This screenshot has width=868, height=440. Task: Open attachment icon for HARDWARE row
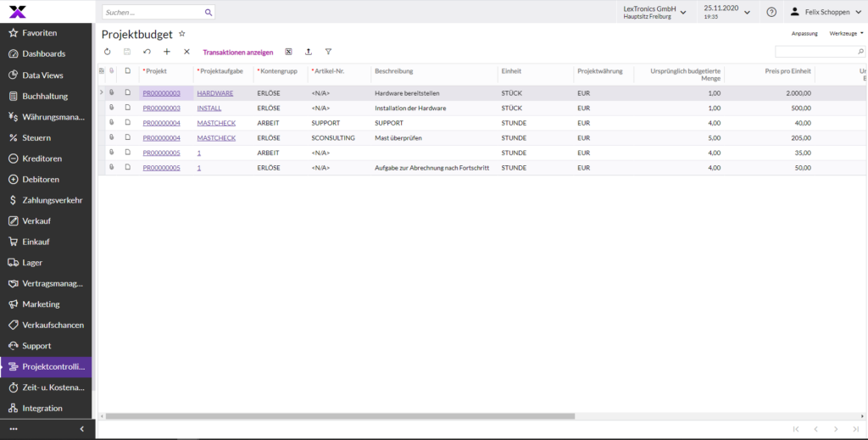111,92
